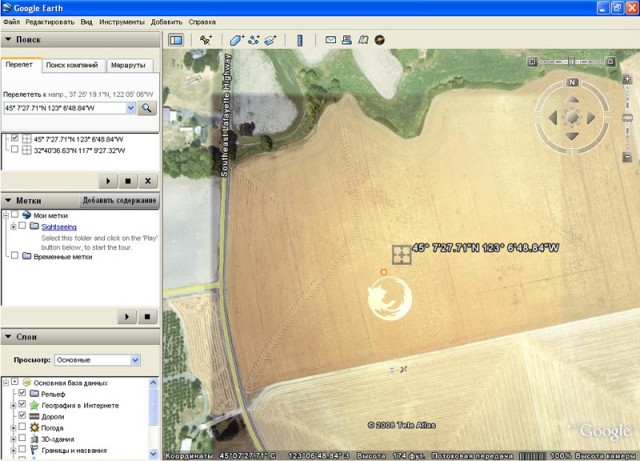Viewport: 640px width, 461px height.
Task: Check the Sightseeing folder checkbox
Action: [22, 225]
